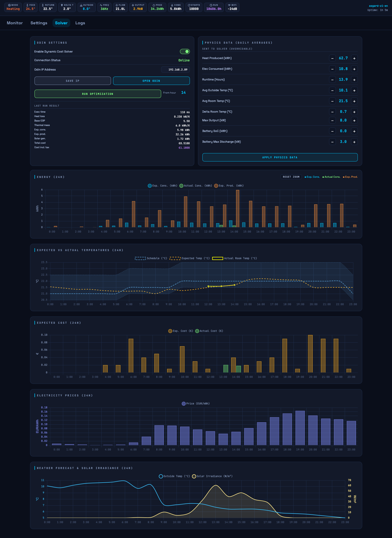This screenshot has height=538, width=392.
Task: Switch to the Monitor tab
Action: pos(15,23)
